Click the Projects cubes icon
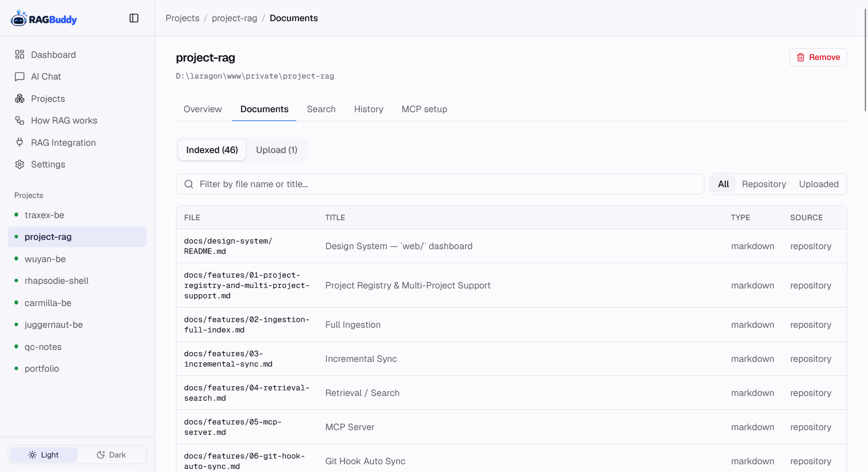Screen dimensions: 868x472 click(x=20, y=98)
